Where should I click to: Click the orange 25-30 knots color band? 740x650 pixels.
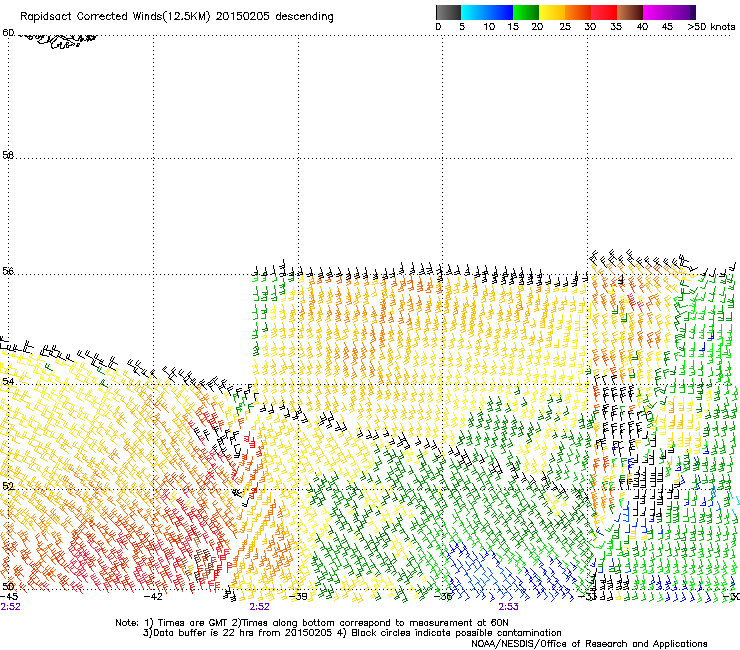578,12
